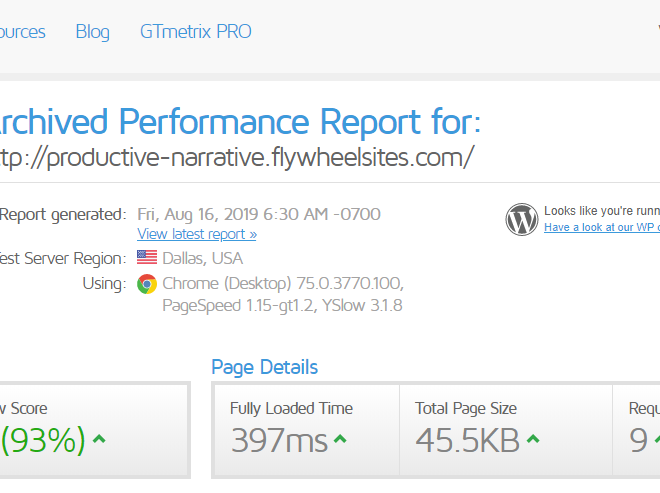The height and width of the screenshot is (493, 660).
Task: Select the 45.5KB page size value
Action: click(x=468, y=440)
